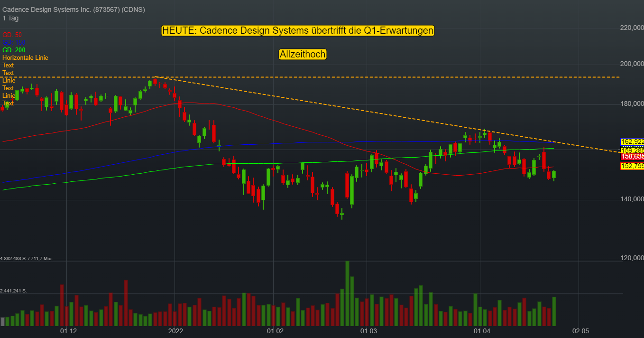
Task: Click the 01.04. date axis label
Action: [x=482, y=330]
